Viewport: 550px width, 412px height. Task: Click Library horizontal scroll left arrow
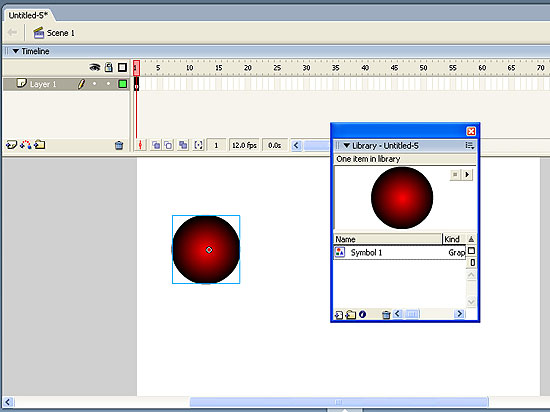click(x=397, y=313)
